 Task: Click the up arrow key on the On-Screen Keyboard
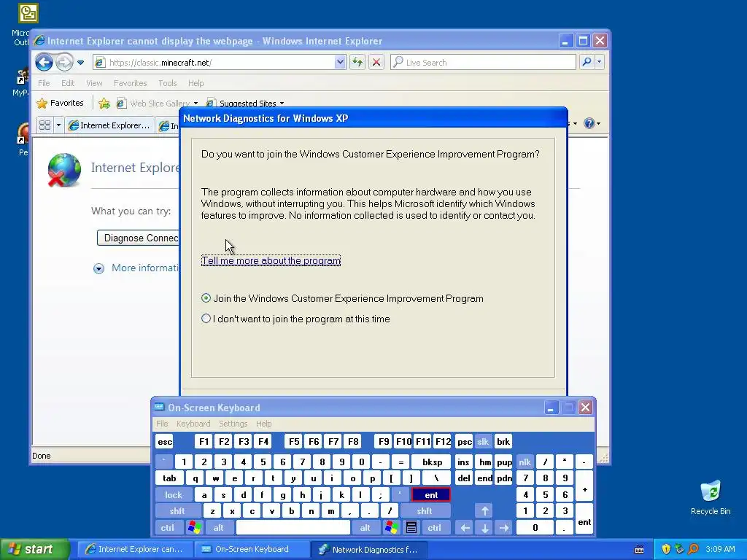485,511
